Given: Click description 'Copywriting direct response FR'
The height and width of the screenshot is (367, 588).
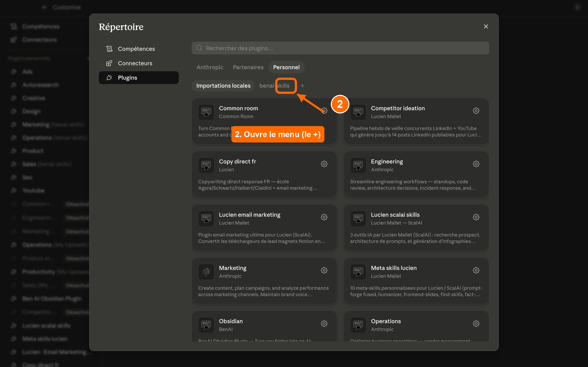Looking at the screenshot, I should click(x=258, y=185).
